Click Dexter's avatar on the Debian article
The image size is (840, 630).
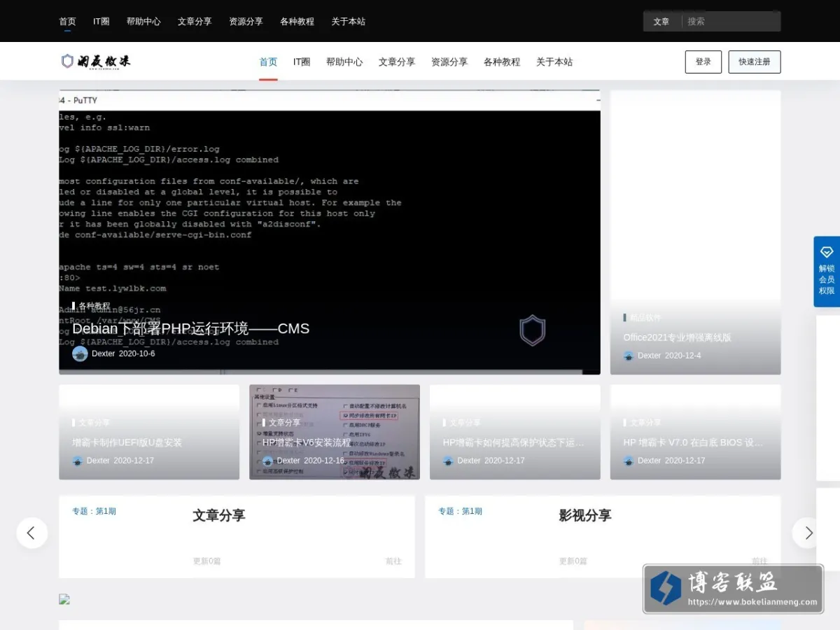[80, 353]
